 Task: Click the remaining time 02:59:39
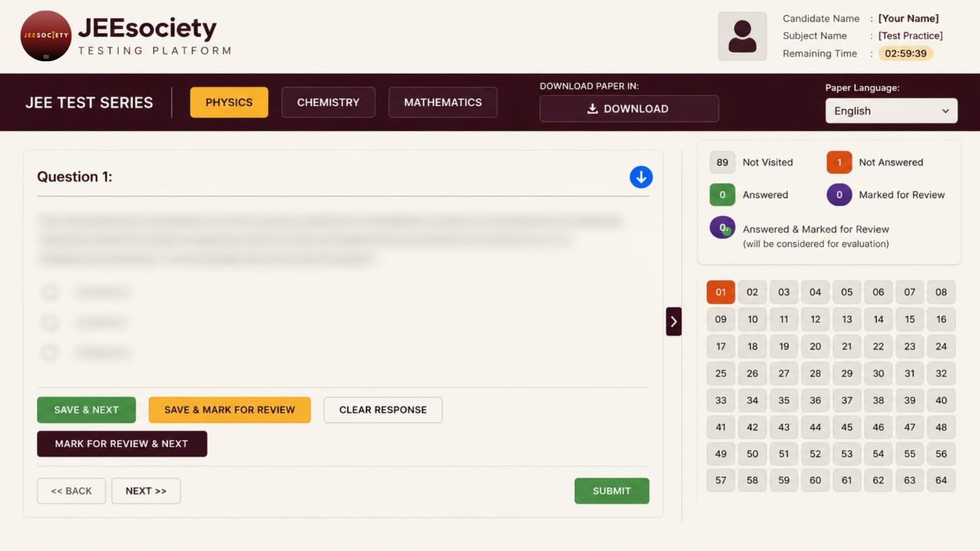coord(906,53)
